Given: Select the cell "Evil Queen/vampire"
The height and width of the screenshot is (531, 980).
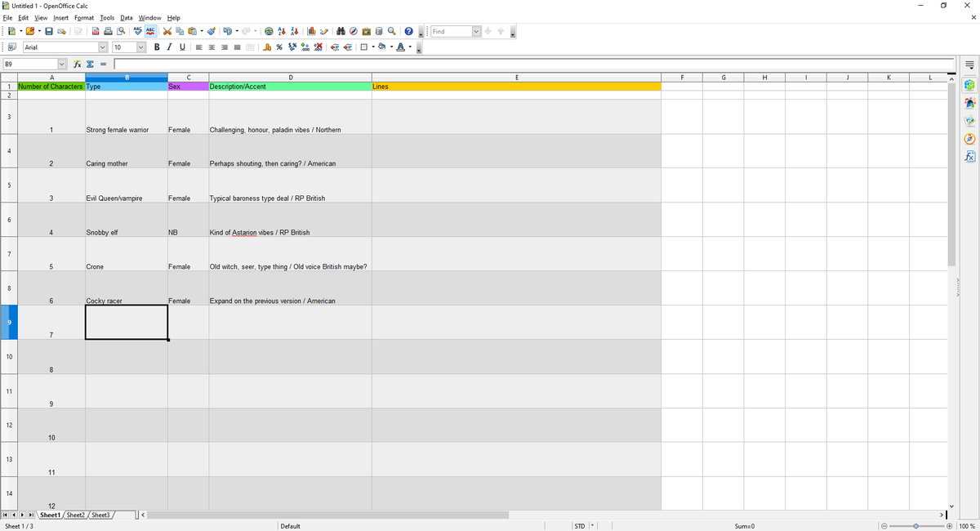Looking at the screenshot, I should pos(127,185).
